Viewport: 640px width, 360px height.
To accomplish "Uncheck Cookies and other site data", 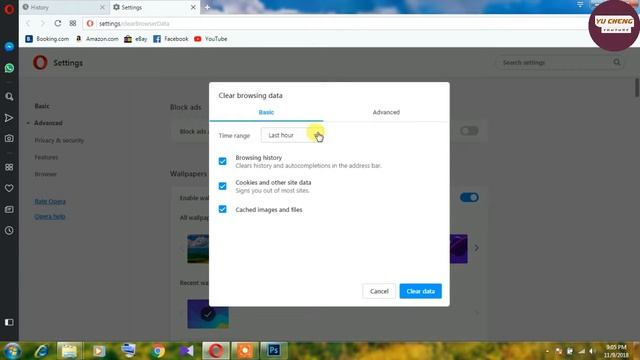I will [222, 186].
